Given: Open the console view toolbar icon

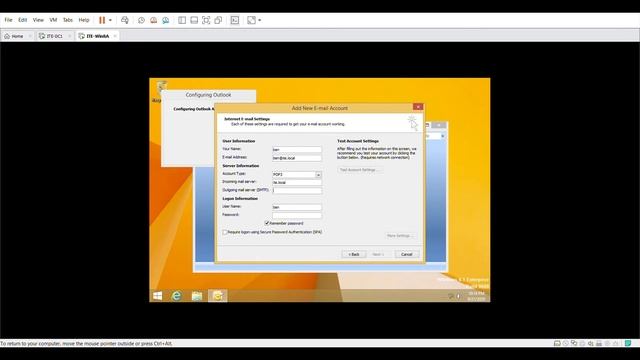Looking at the screenshot, I should click(235, 20).
